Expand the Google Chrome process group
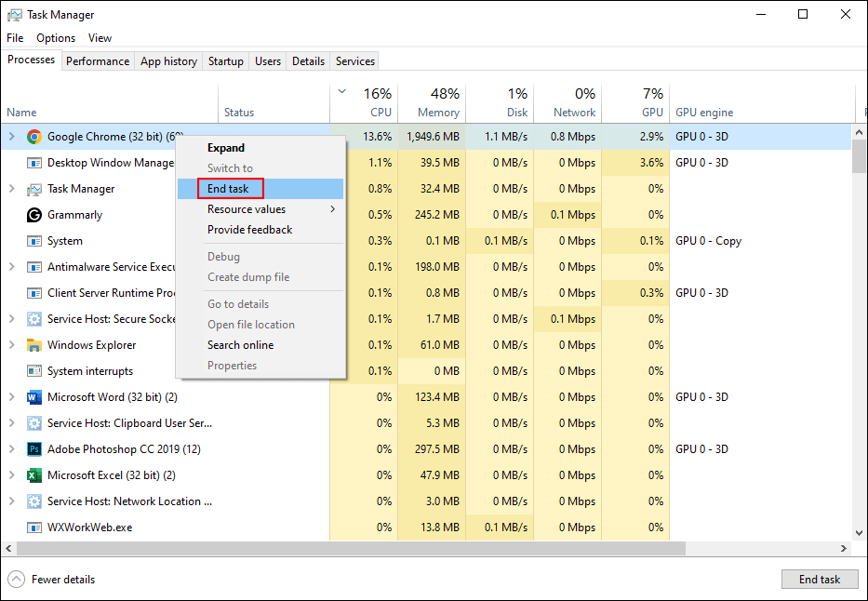Viewport: 868px width, 601px height. click(9, 136)
